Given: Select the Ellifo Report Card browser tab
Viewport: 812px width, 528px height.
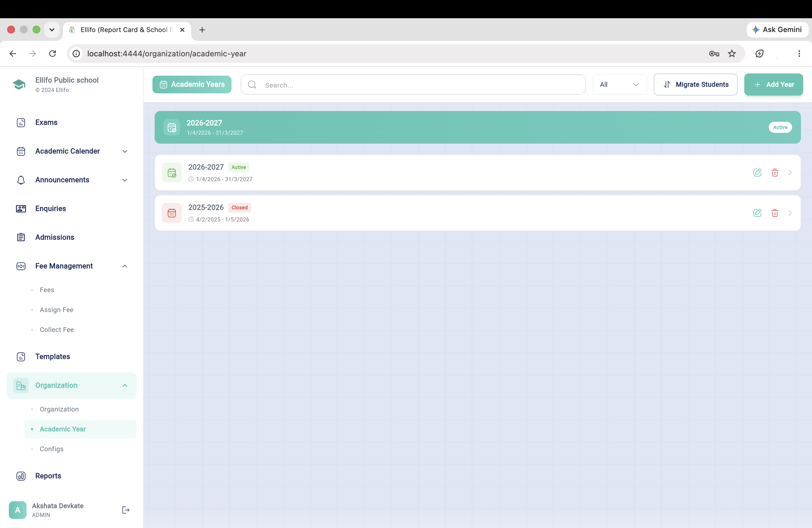Looking at the screenshot, I should (127, 30).
